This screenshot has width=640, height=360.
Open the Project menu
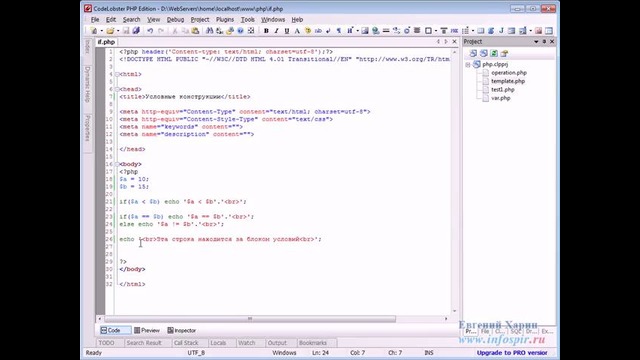click(x=200, y=20)
